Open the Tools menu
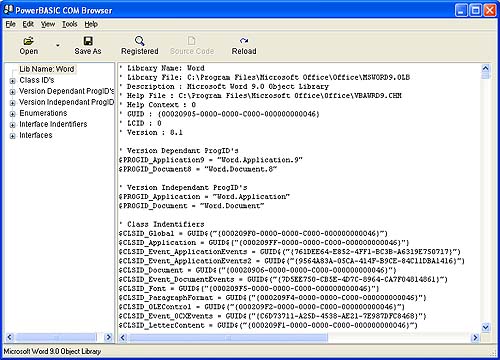 click(x=70, y=24)
